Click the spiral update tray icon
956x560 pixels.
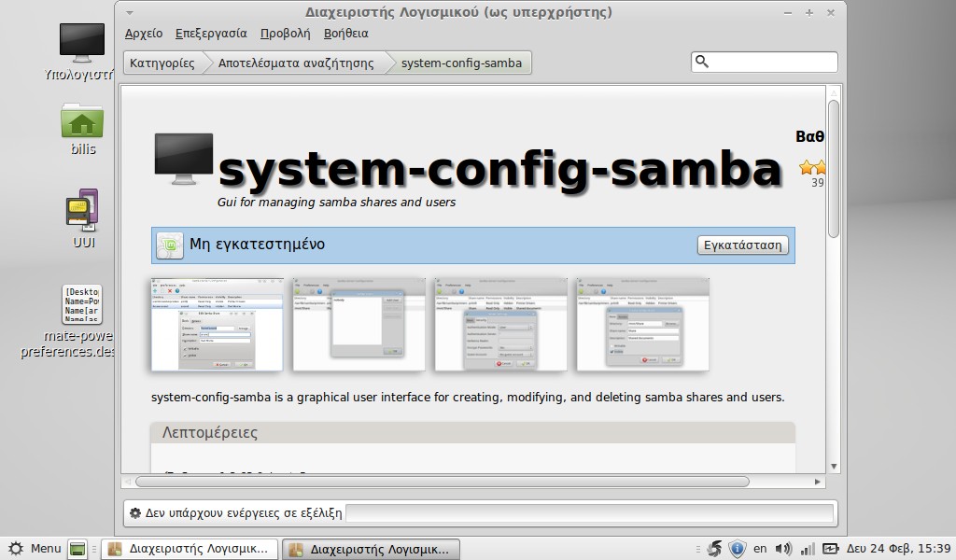[x=714, y=549]
